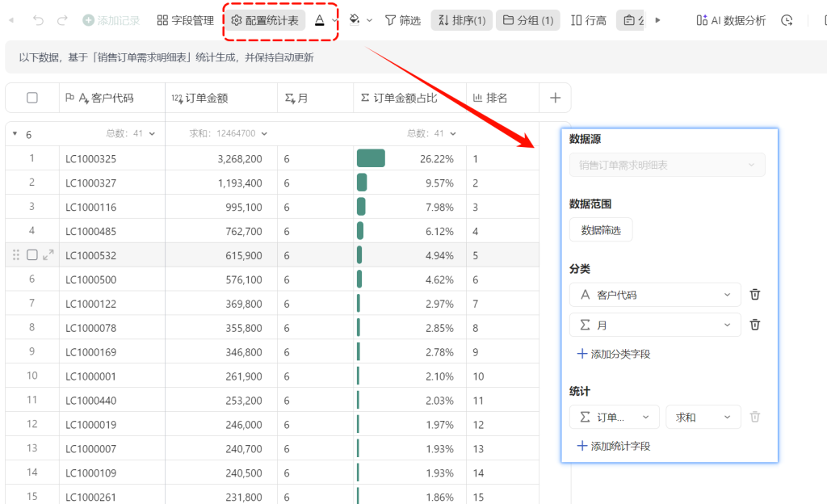Click the undo arrow icon

(x=38, y=20)
